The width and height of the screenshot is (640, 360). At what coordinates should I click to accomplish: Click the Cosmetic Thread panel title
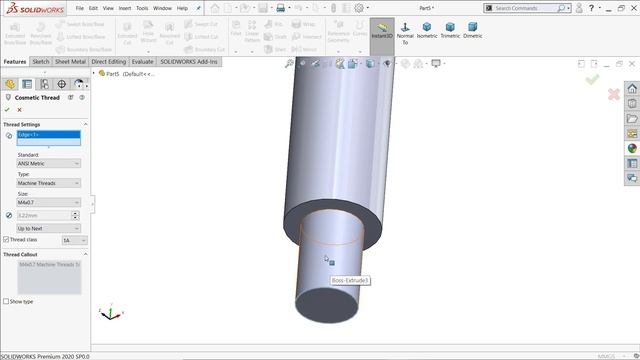click(x=37, y=98)
